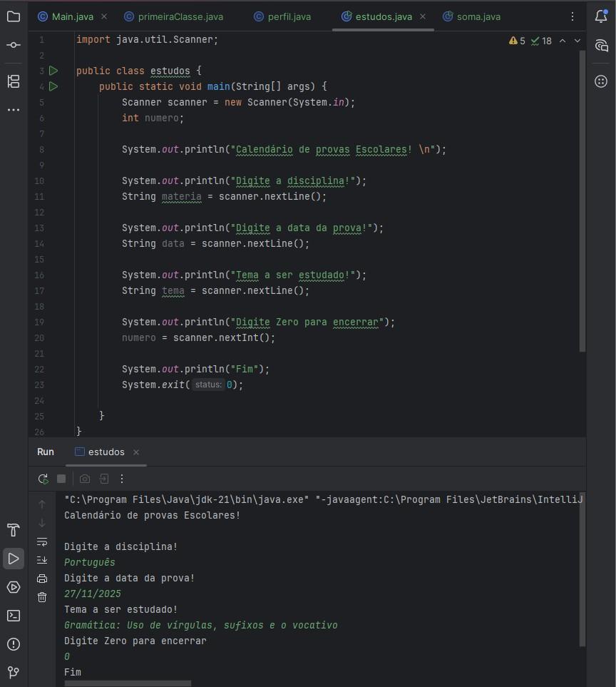Close the estudos Run tab
This screenshot has width=616, height=687.
click(136, 452)
